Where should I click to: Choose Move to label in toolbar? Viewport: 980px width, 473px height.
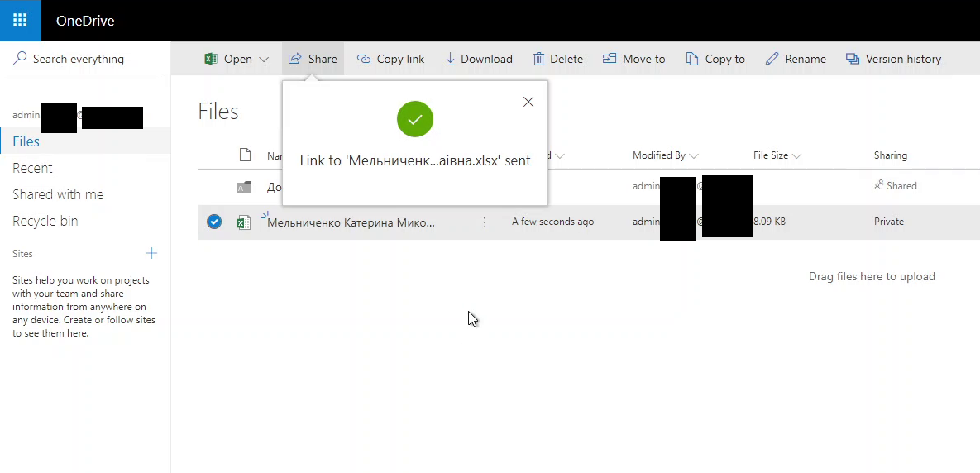(643, 59)
